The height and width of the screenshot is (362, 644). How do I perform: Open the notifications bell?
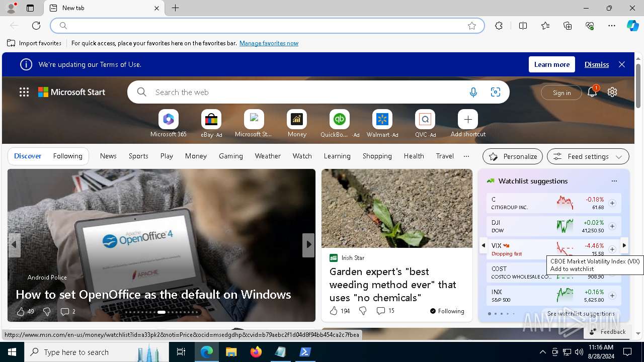592,92
